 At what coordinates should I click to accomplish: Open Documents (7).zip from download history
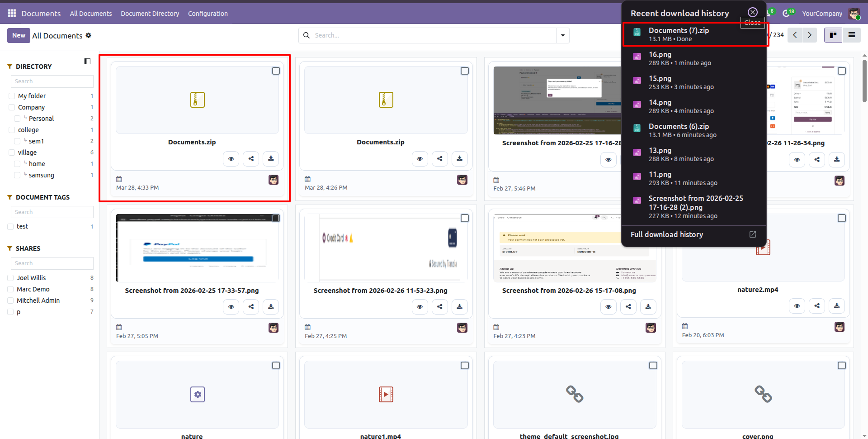pyautogui.click(x=694, y=34)
